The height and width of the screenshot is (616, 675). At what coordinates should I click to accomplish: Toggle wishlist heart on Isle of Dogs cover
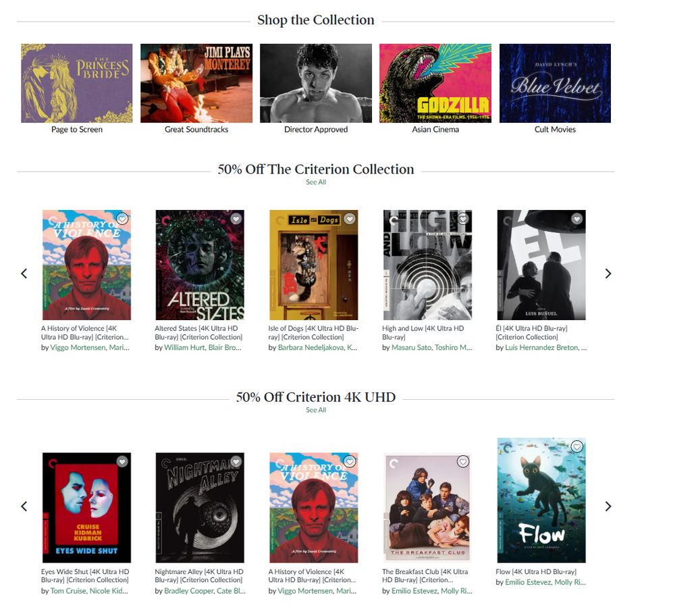pos(350,219)
